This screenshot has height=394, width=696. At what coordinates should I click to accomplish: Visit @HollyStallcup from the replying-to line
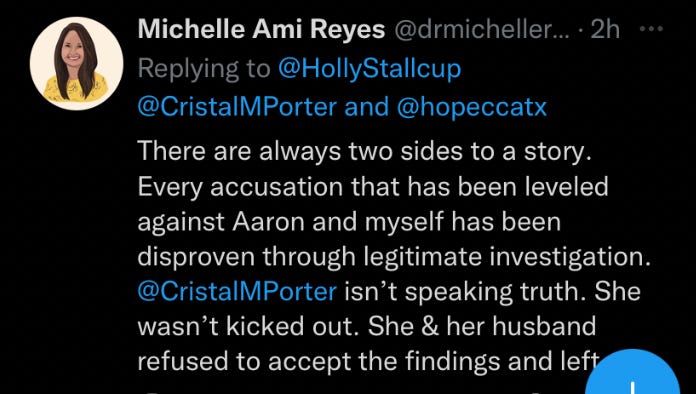(x=369, y=69)
